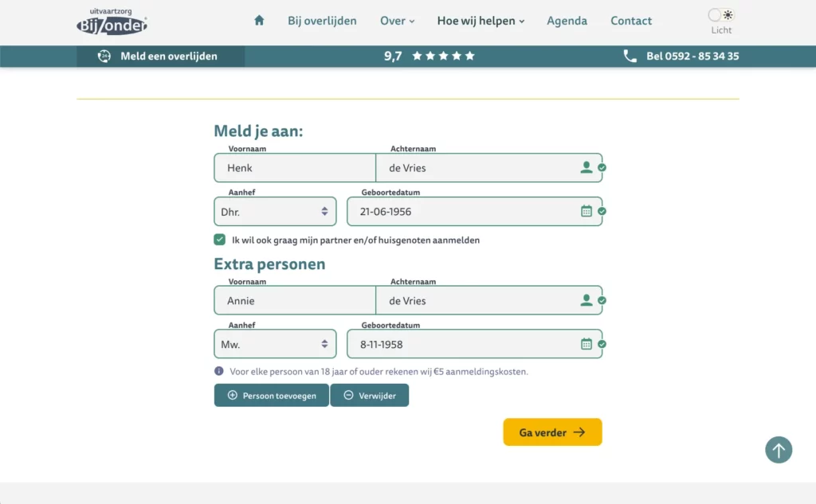The height and width of the screenshot is (504, 816).
Task: Click the green validation check beside 8-11-1958
Action: (602, 344)
